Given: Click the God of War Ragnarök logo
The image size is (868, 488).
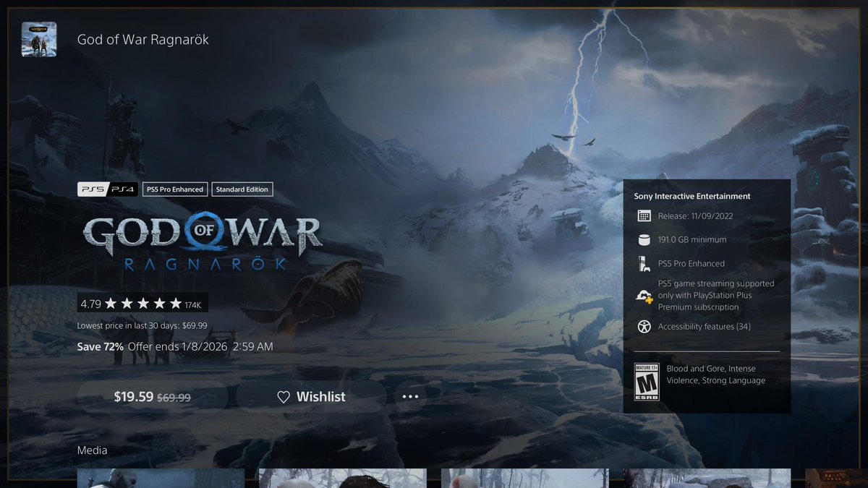Looking at the screenshot, I should [202, 243].
